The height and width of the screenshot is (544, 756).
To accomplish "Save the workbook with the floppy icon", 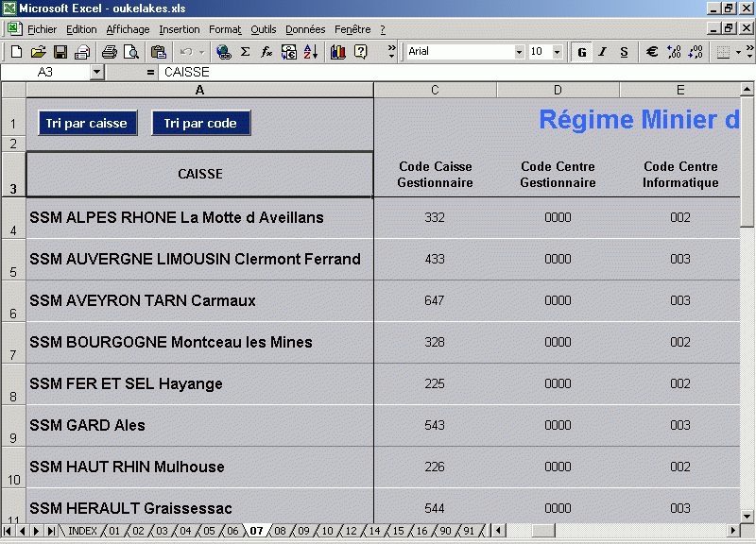I will 60,52.
